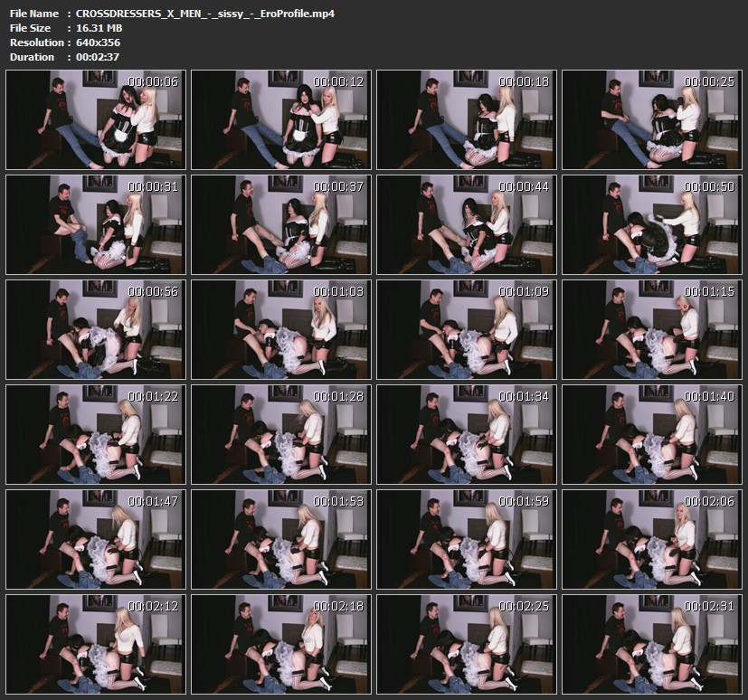Click the frame timestamped 00:01:15
The image size is (748, 700).
click(x=652, y=329)
